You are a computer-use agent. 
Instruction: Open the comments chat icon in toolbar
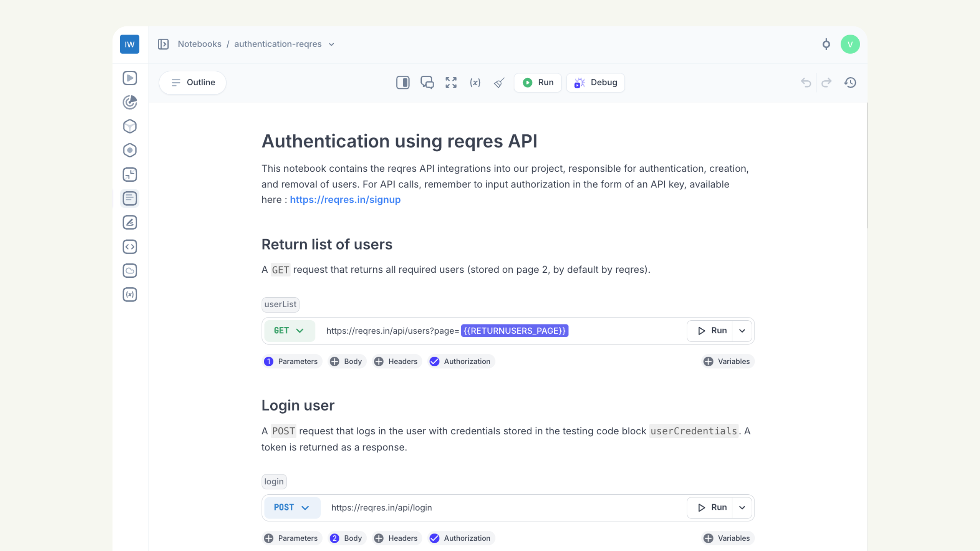point(427,82)
